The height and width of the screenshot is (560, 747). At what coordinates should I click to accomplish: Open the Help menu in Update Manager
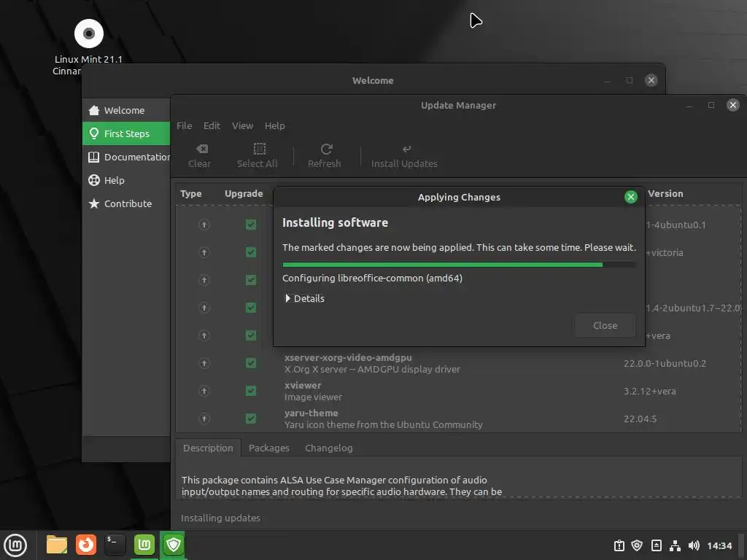275,125
